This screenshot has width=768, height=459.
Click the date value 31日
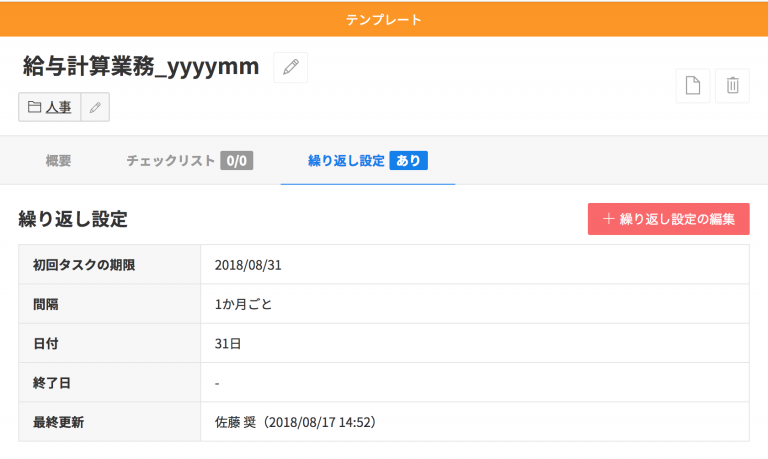tap(228, 343)
